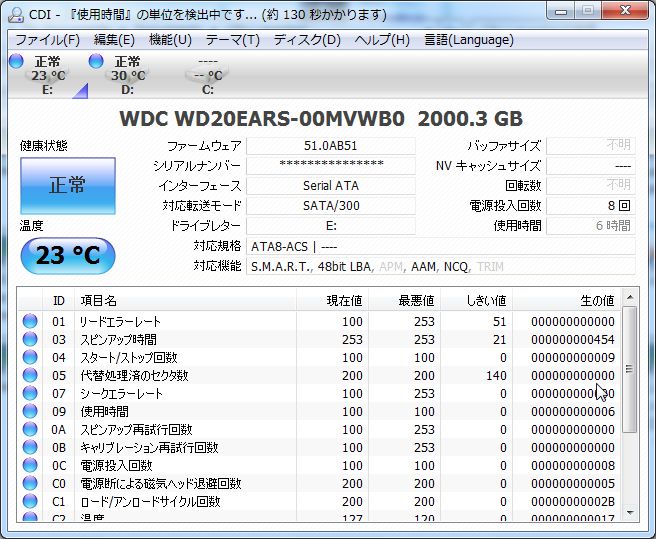This screenshot has height=539, width=656.
Task: Select the シークエラーレート row text
Action: [x=121, y=393]
